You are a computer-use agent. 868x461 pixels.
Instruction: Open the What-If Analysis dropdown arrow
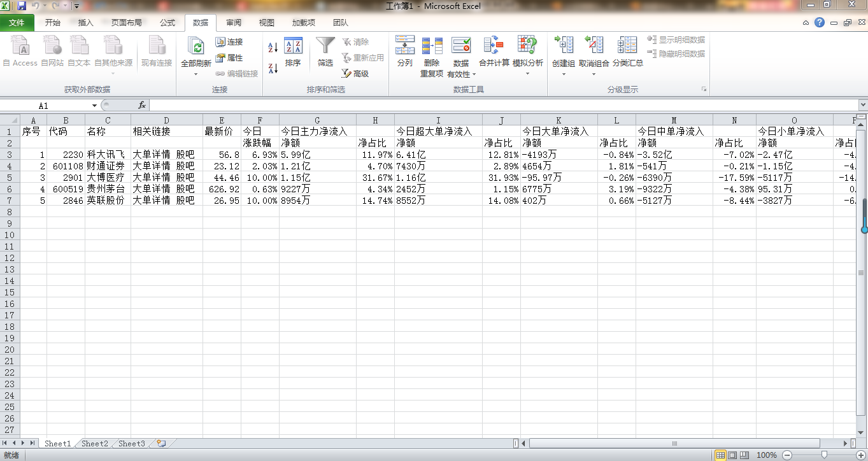click(x=528, y=74)
